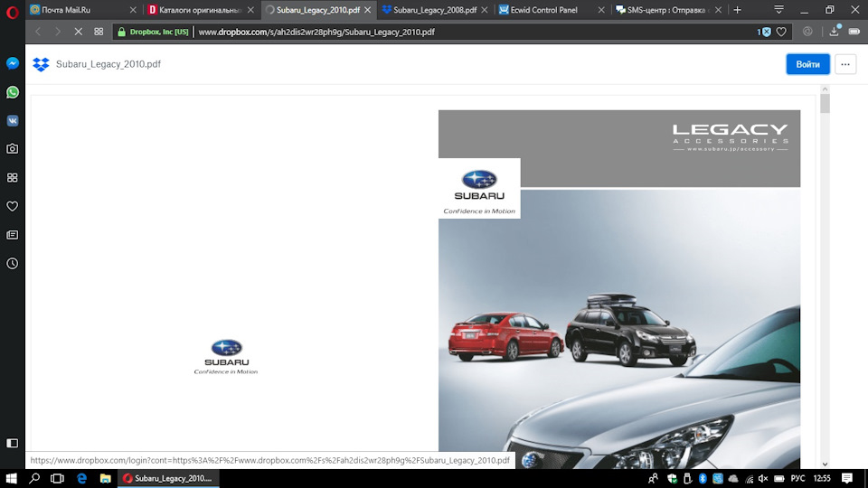The height and width of the screenshot is (488, 868).
Task: Click the Opera logo menu button
Action: click(12, 12)
